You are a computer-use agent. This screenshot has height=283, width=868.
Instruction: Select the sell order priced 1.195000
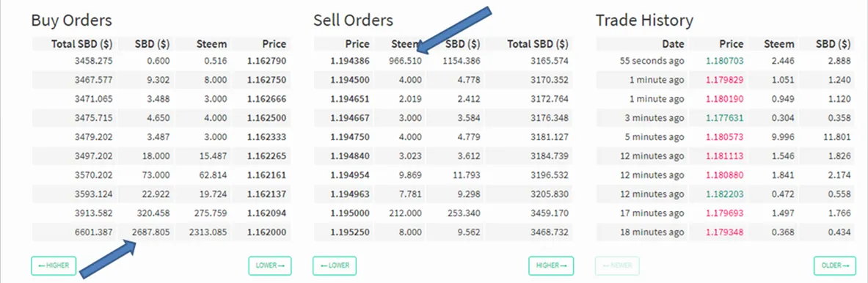pyautogui.click(x=443, y=213)
